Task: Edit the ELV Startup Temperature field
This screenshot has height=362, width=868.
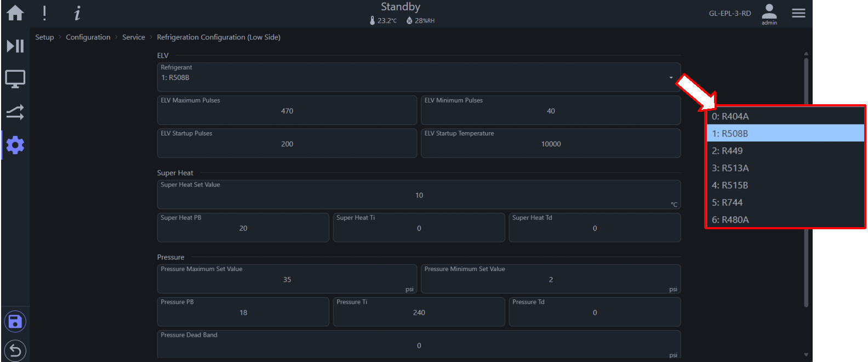Action: (551, 143)
